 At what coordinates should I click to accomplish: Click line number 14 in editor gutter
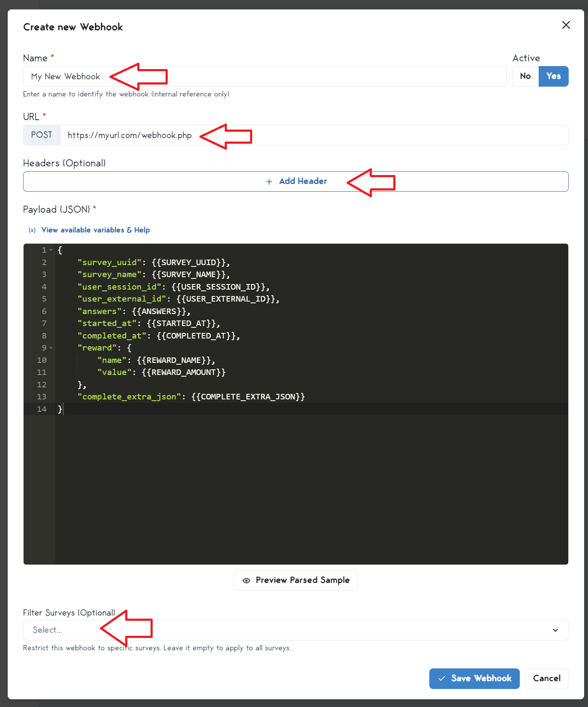(x=42, y=409)
